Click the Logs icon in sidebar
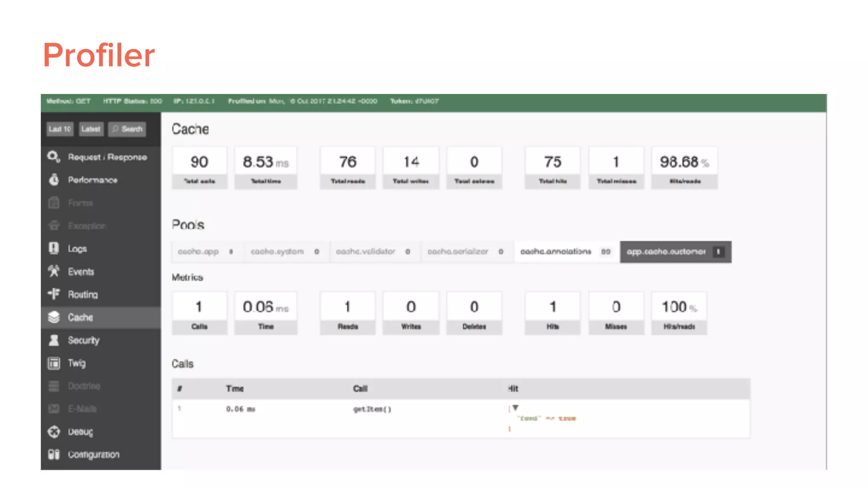 (x=53, y=249)
